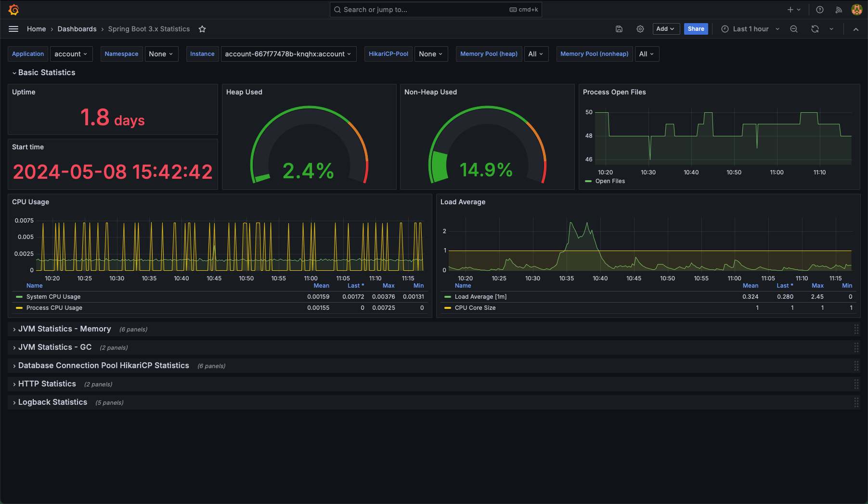Open the Memory Pool (nonheap) dropdown
868x504 pixels.
[x=647, y=54]
